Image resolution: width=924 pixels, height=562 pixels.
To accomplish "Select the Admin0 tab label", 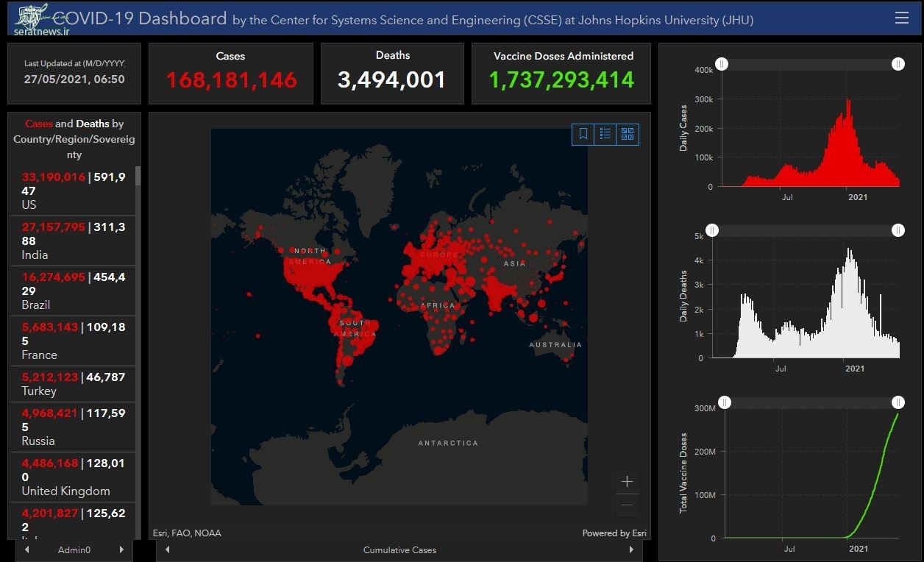I will pyautogui.click(x=74, y=549).
